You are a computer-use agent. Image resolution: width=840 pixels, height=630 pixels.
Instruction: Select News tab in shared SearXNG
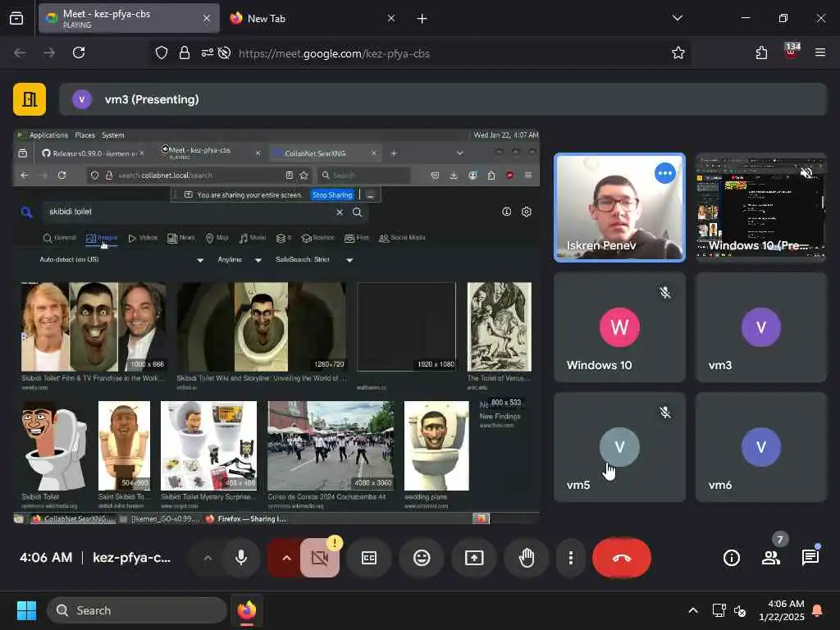[x=180, y=238]
